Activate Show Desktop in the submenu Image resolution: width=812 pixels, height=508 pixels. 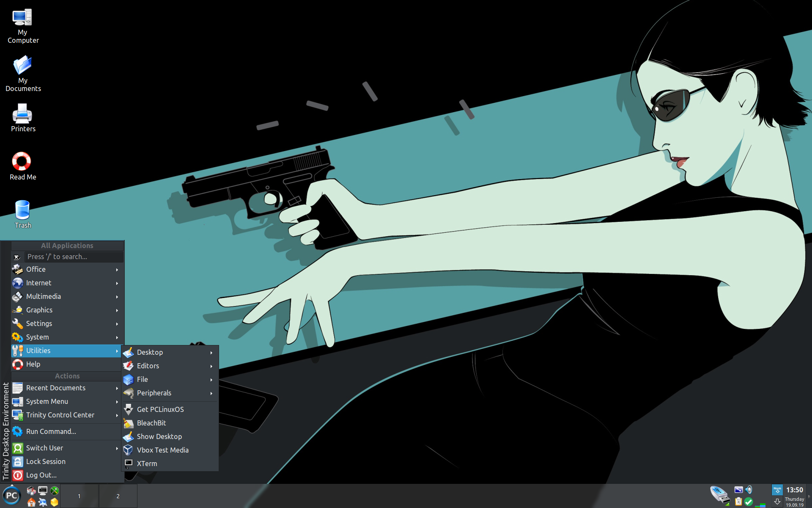[159, 436]
